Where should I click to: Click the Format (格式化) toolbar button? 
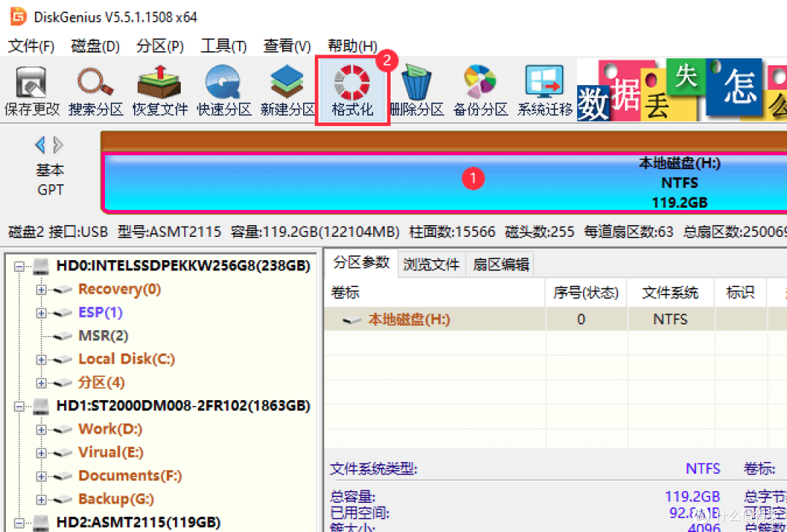point(353,91)
